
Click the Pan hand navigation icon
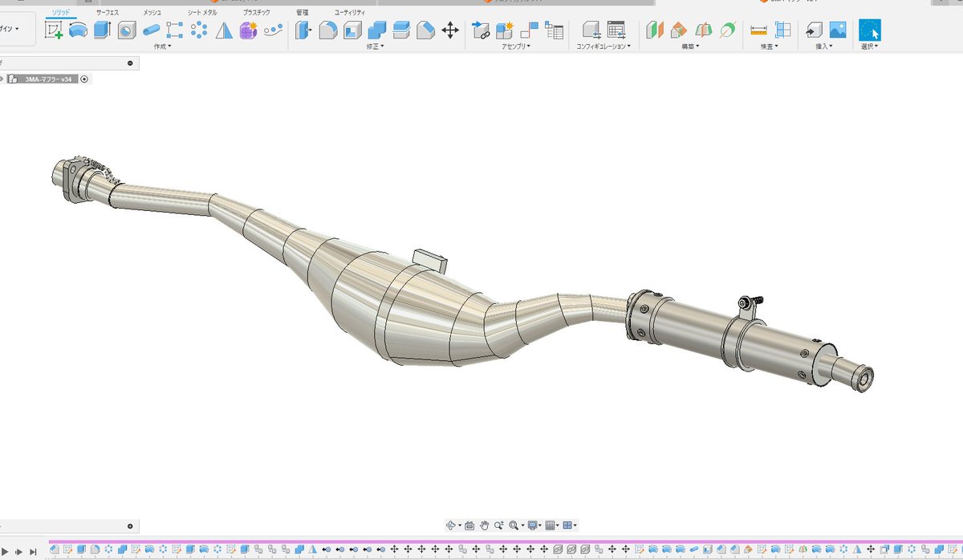point(484,526)
